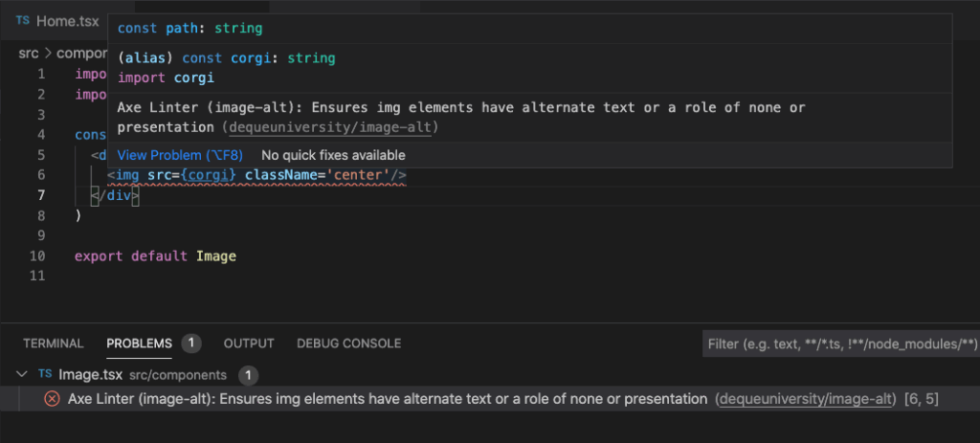Click the breadcrumb chevron after src
Screen dimensions: 980x443
point(46,54)
